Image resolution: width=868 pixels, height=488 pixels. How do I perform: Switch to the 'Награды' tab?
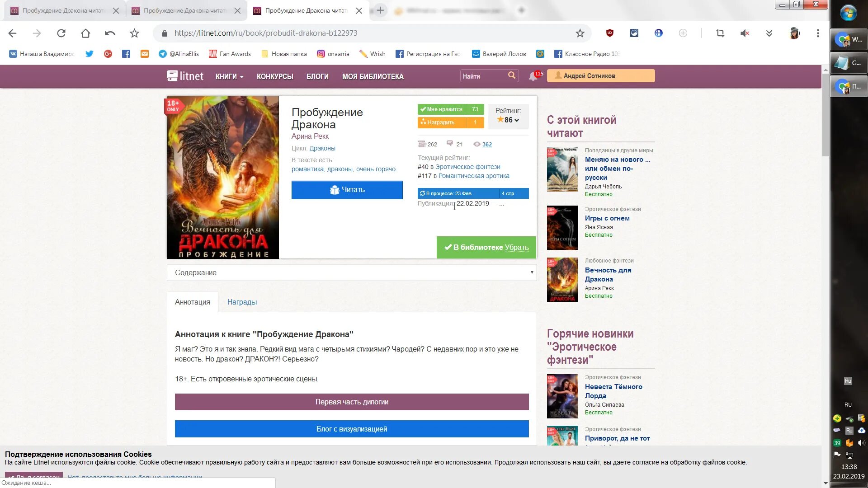(x=242, y=302)
